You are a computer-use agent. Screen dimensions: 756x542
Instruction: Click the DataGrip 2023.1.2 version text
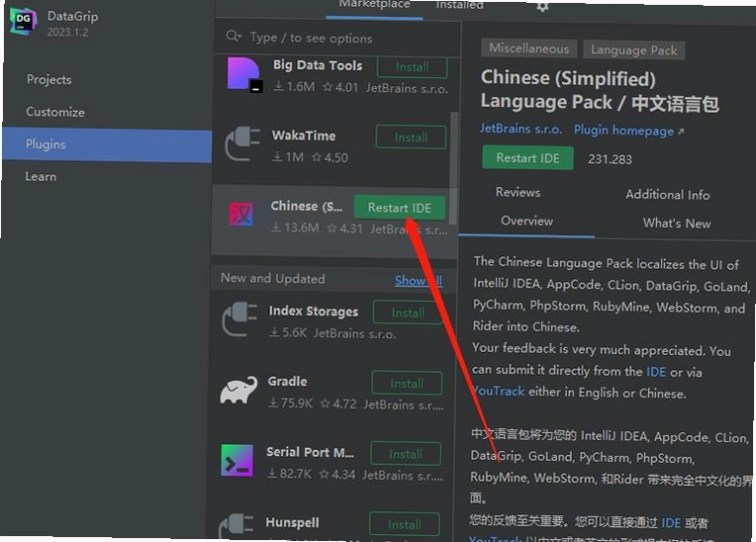68,33
